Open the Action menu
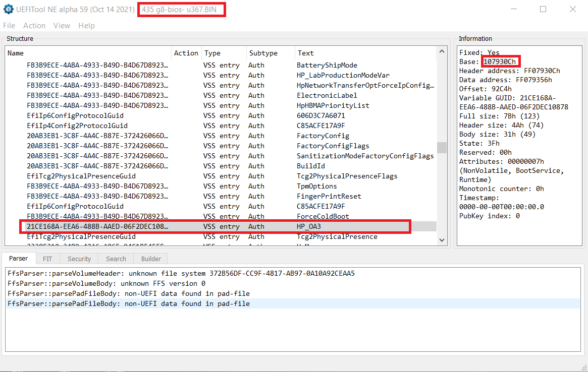 pos(34,26)
